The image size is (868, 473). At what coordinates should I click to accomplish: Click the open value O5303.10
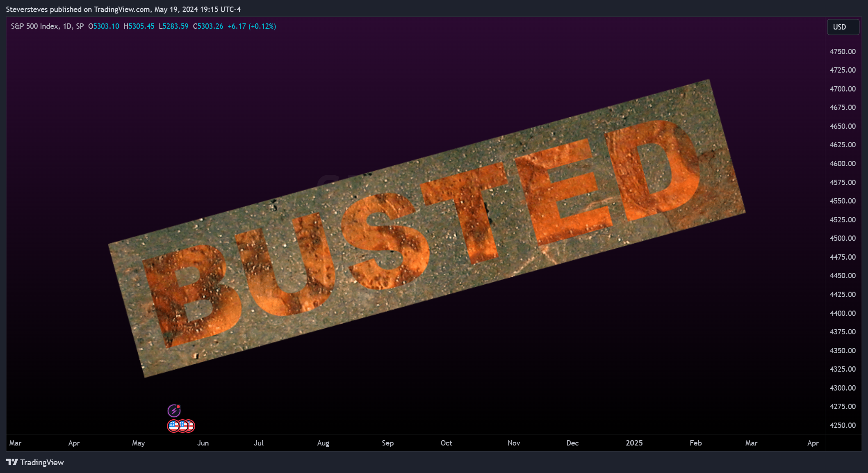pos(104,26)
